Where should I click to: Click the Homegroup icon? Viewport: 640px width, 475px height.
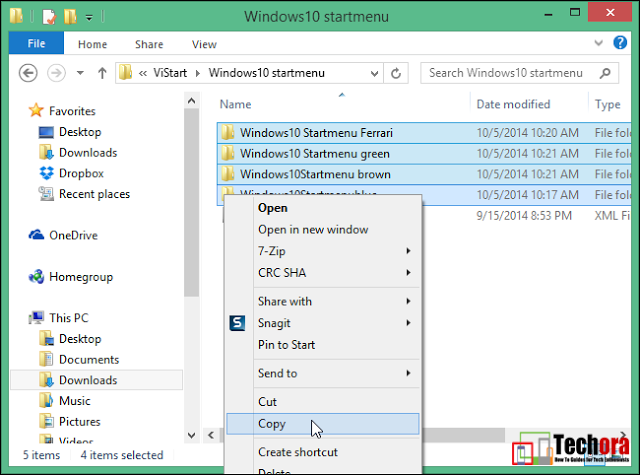(x=36, y=277)
